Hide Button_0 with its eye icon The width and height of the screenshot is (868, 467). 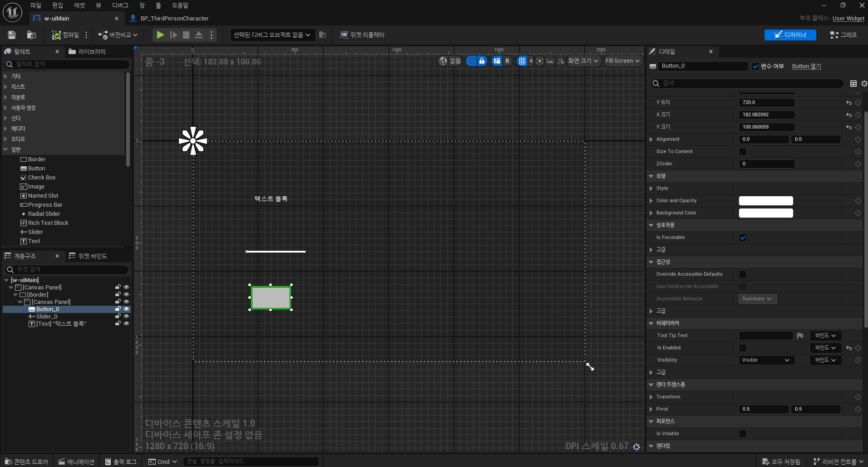pos(126,309)
